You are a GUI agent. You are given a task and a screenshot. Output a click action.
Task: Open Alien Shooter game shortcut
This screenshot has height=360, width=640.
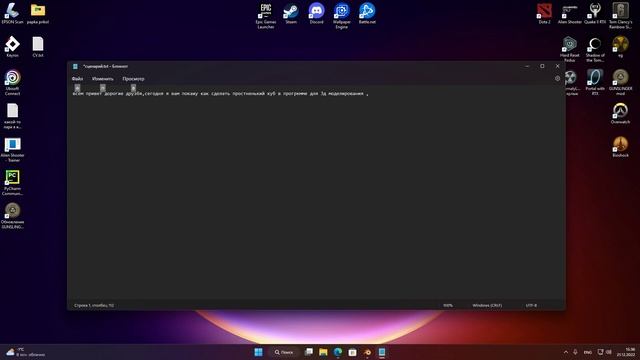pyautogui.click(x=569, y=13)
